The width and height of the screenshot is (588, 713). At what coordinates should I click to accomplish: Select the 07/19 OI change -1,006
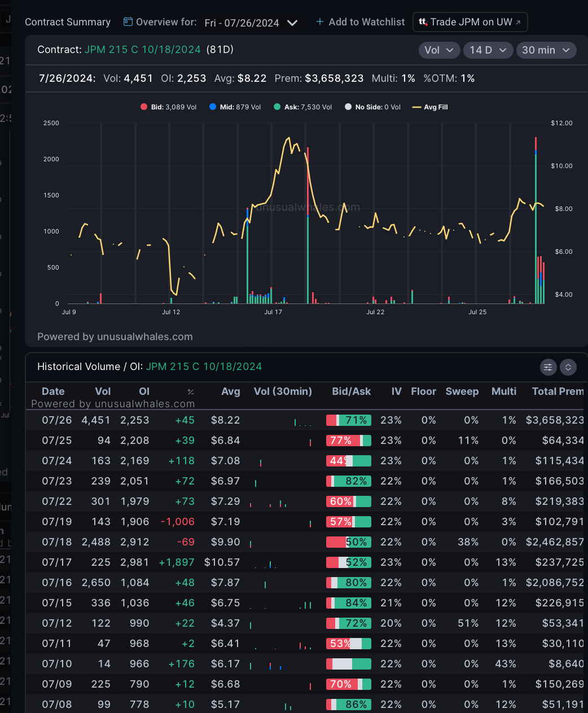178,522
